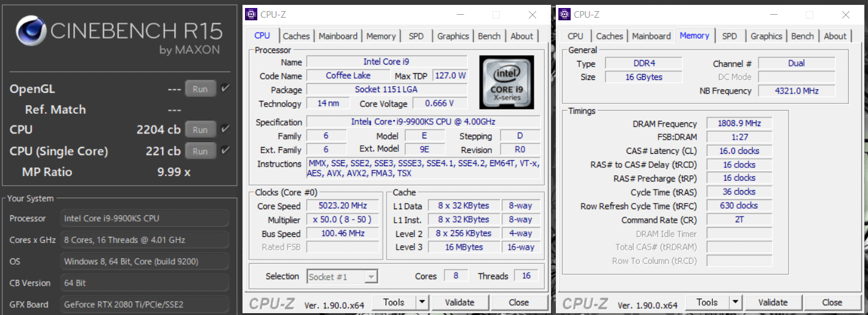
Task: Click the CPU-Z title bar icon in the Memory window
Action: (x=563, y=14)
